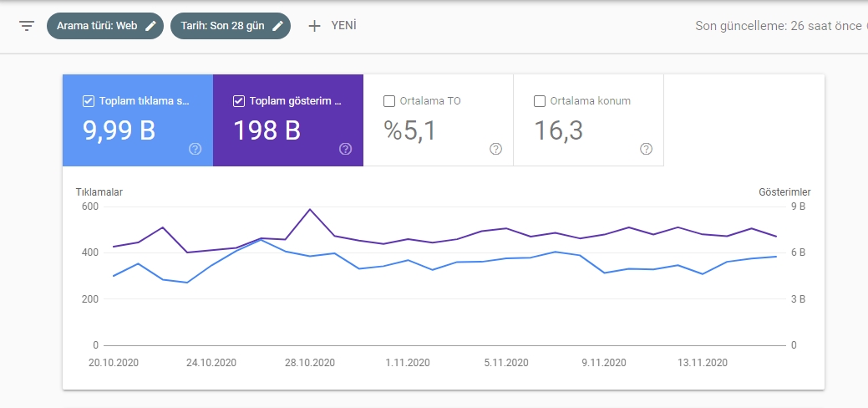
Task: Enable the Ortalama TO checkbox
Action: pyautogui.click(x=389, y=101)
